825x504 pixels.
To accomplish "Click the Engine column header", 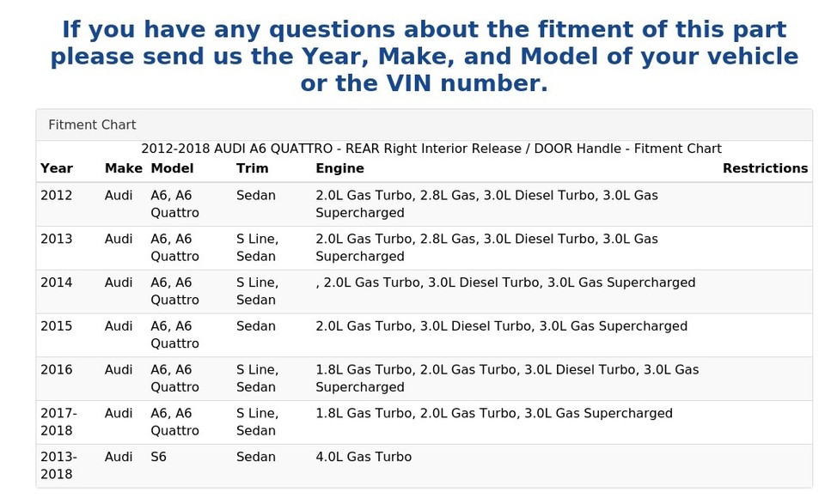I will click(339, 168).
